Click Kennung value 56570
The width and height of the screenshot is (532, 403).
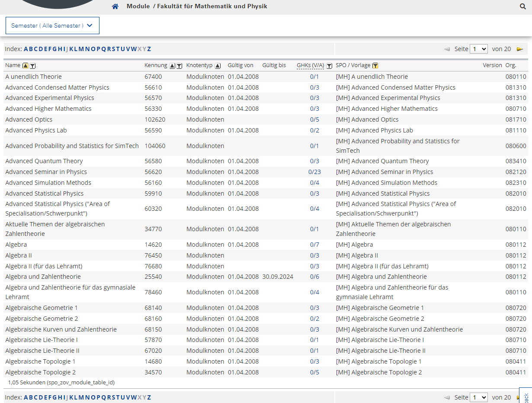pos(153,98)
